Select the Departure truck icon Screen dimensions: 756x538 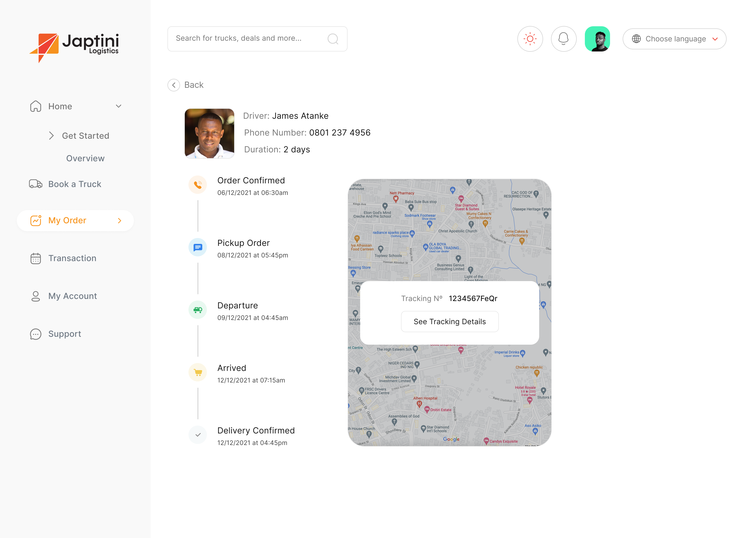coord(198,309)
